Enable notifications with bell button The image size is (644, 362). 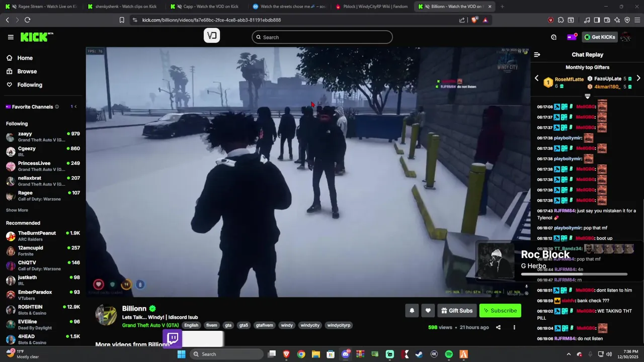pos(412,311)
